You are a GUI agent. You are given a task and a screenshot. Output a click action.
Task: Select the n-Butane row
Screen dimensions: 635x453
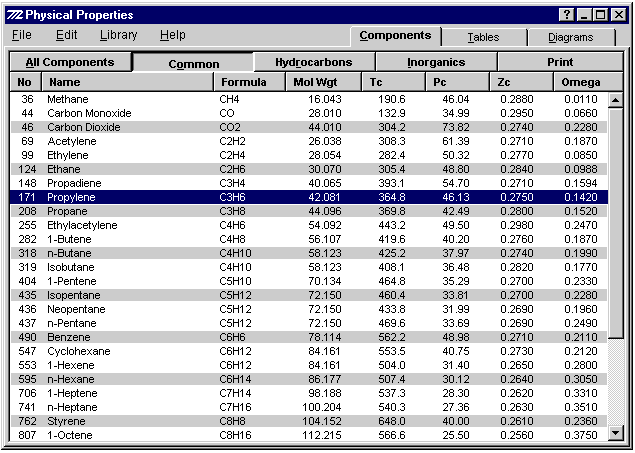tap(309, 253)
